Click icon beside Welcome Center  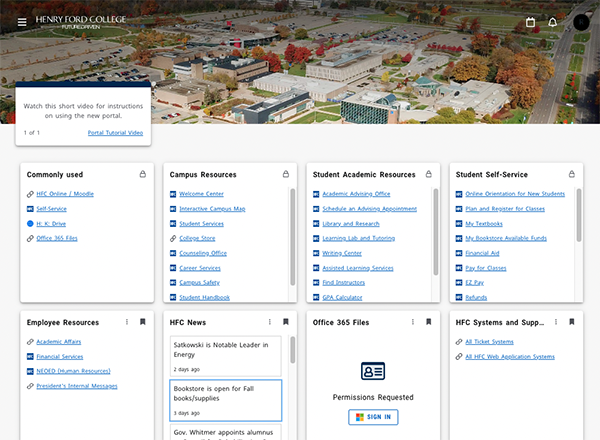click(173, 194)
